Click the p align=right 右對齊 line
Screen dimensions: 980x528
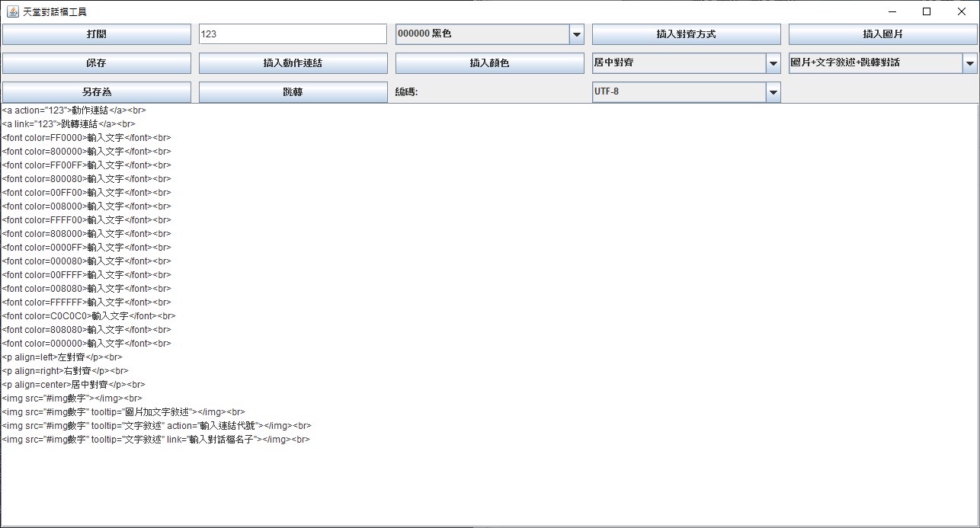coord(65,371)
